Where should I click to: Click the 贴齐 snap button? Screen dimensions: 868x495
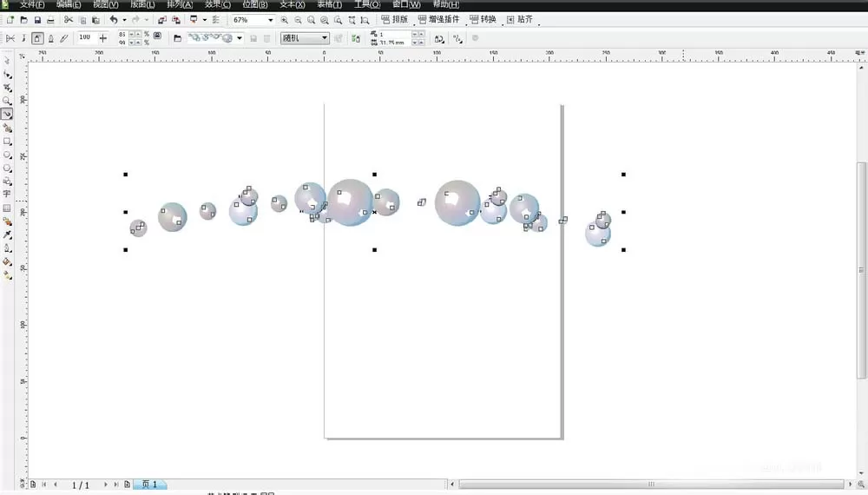pos(520,19)
